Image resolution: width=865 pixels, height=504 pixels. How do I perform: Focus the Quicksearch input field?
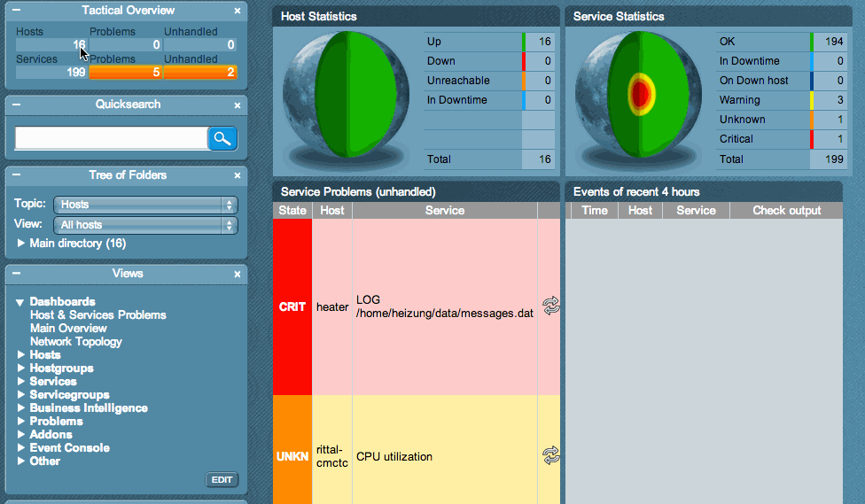coord(112,138)
